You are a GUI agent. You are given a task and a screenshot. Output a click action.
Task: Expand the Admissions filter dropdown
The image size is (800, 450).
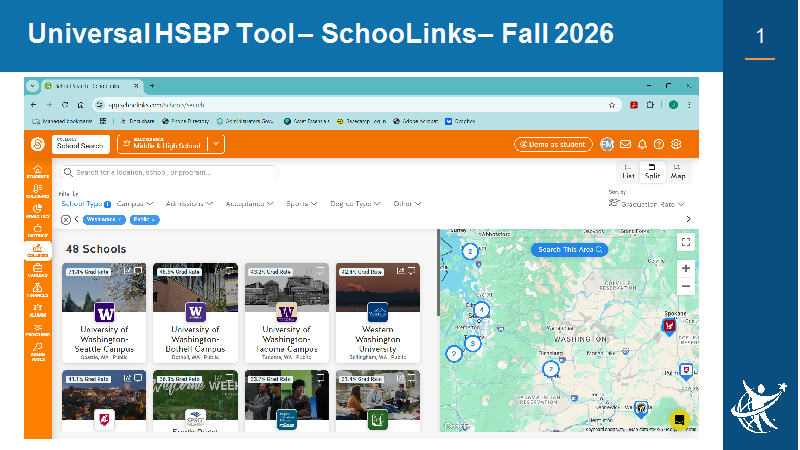(189, 204)
